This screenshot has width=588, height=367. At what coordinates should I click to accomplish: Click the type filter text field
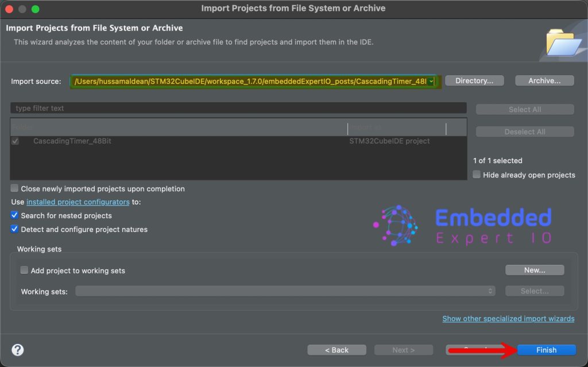(x=238, y=108)
